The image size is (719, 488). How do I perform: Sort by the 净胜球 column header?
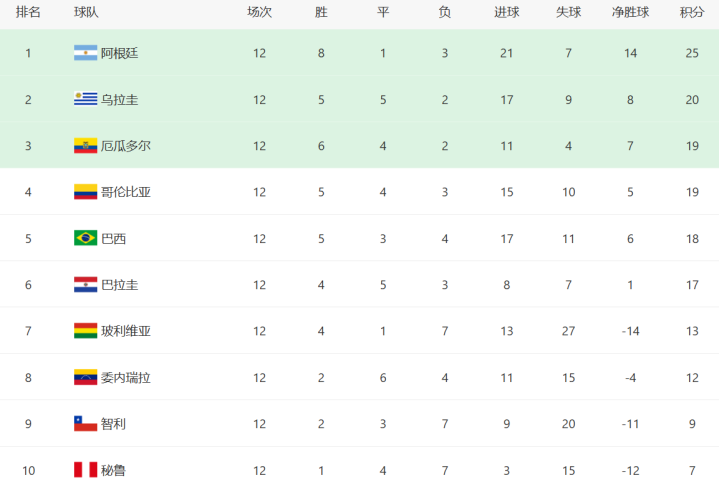(x=630, y=12)
